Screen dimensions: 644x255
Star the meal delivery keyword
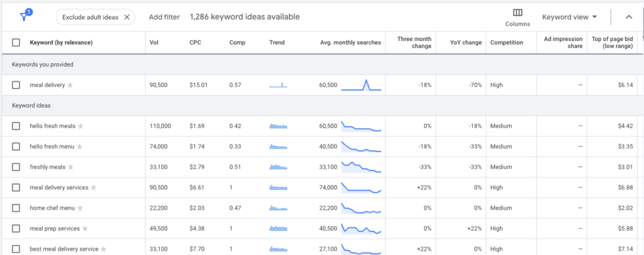[70, 85]
